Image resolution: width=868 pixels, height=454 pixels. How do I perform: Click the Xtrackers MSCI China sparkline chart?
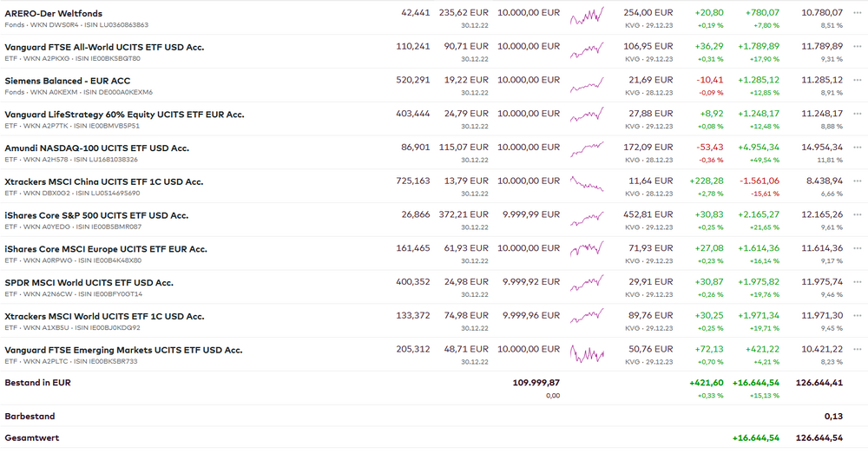tap(587, 184)
